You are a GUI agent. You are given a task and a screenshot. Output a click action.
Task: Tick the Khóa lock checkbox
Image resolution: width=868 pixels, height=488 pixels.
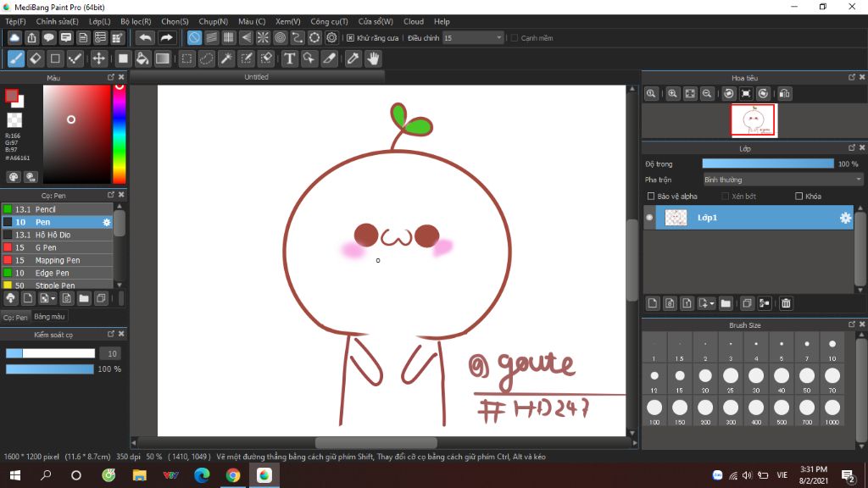pyautogui.click(x=798, y=197)
